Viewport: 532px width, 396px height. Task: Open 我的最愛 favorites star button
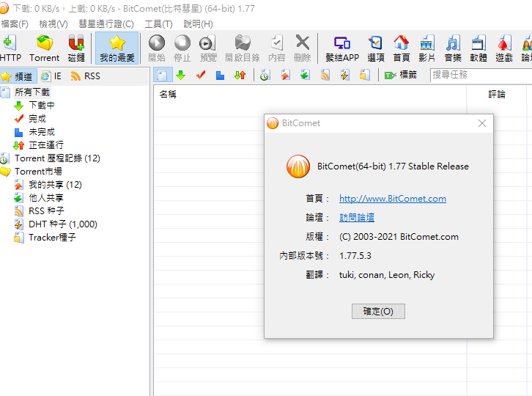[117, 48]
